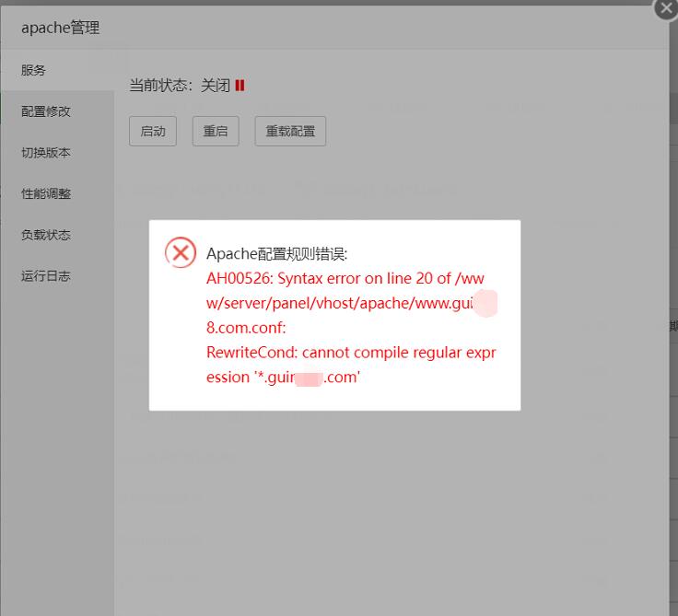Click the 当前状态: 关闭 status text
This screenshot has width=678, height=616.
(x=180, y=85)
